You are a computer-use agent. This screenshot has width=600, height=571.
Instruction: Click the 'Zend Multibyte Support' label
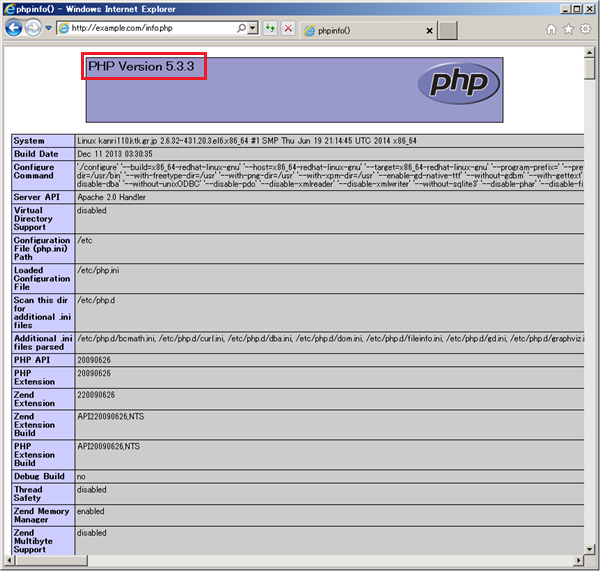pos(33,541)
